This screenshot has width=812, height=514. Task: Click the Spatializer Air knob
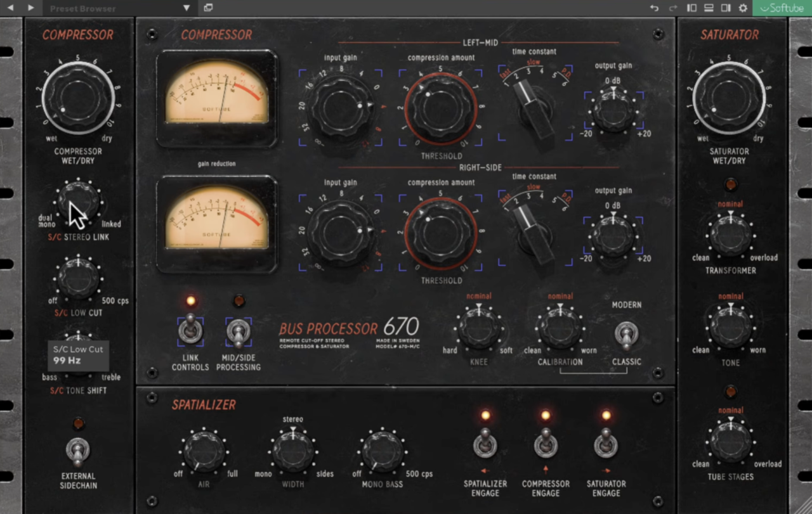pos(204,451)
